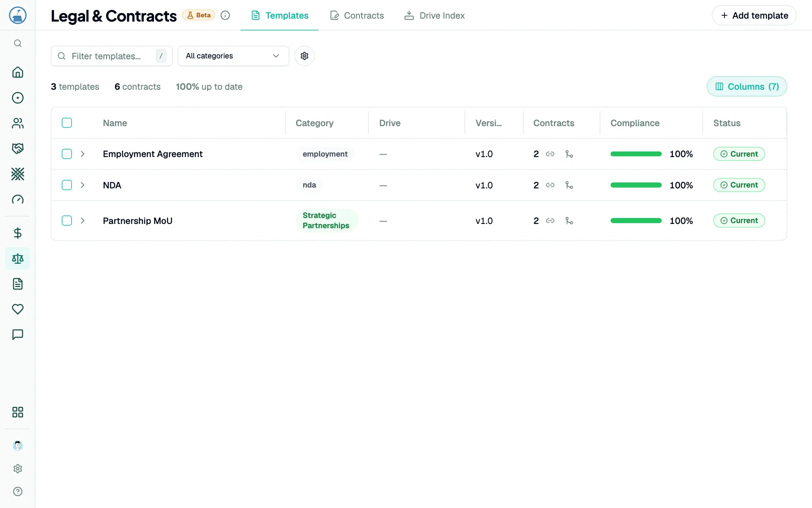This screenshot has height=508, width=812.
Task: Open the people/team sidebar icon
Action: 17,123
